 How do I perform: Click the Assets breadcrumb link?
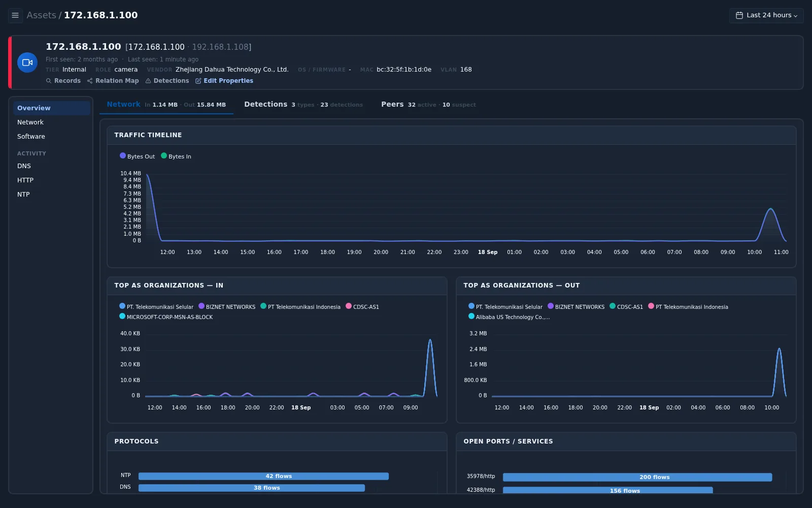click(41, 15)
